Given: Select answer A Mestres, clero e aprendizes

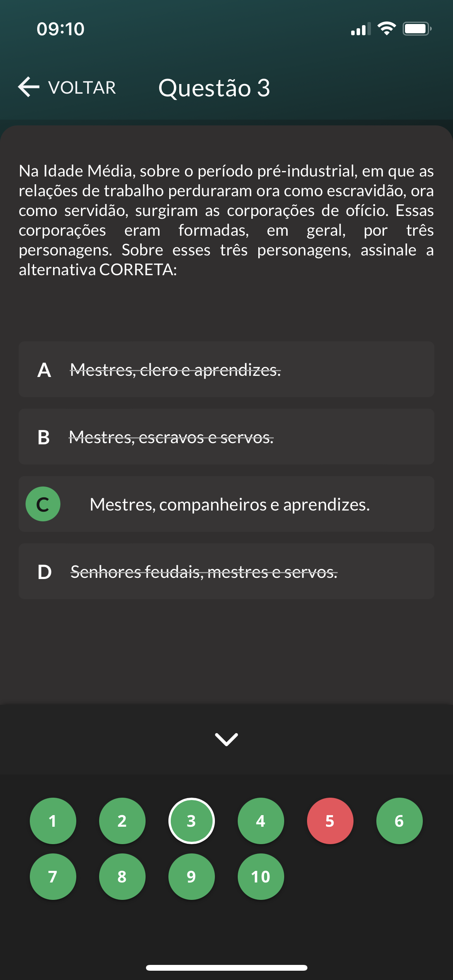Looking at the screenshot, I should click(175, 370).
